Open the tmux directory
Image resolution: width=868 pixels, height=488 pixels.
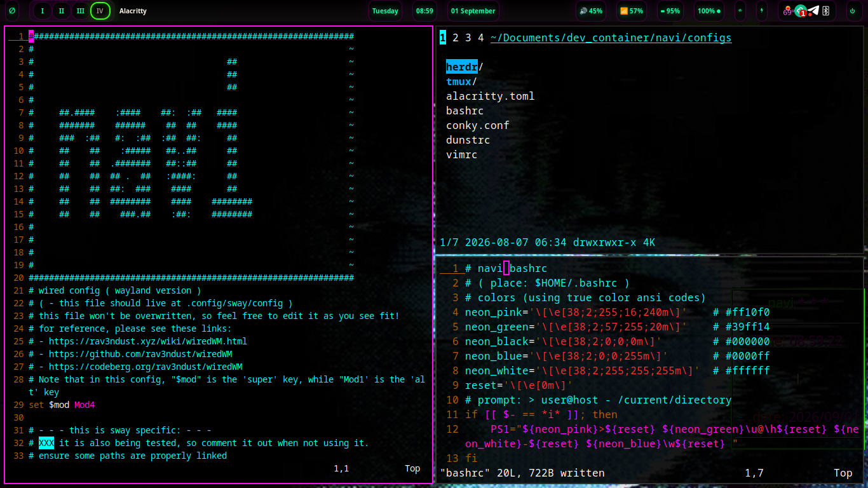click(x=461, y=81)
